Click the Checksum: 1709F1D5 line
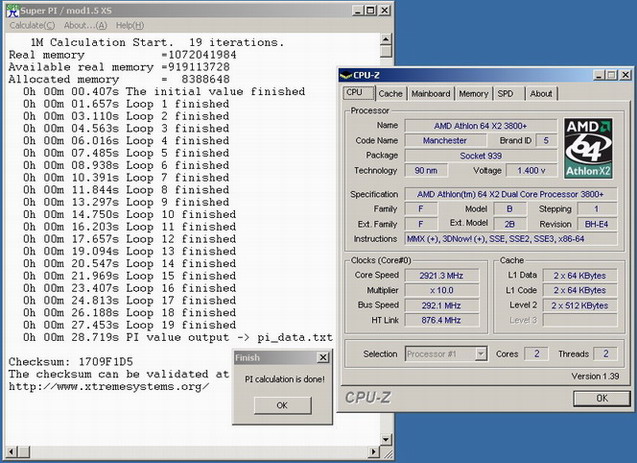The height and width of the screenshot is (463, 637). [x=71, y=362]
